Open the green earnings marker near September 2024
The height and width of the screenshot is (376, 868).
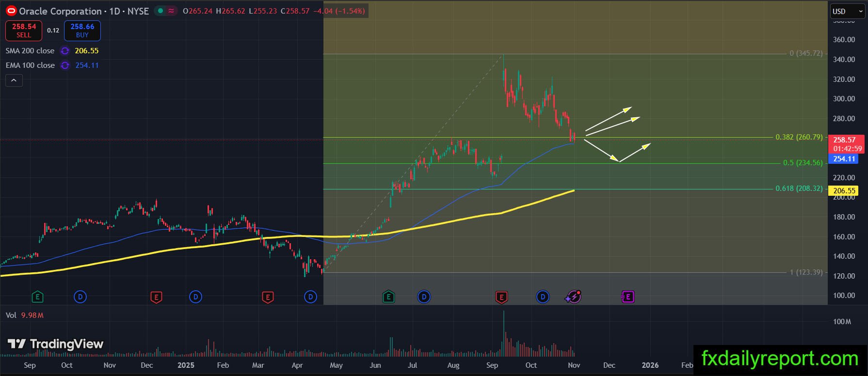coord(37,297)
